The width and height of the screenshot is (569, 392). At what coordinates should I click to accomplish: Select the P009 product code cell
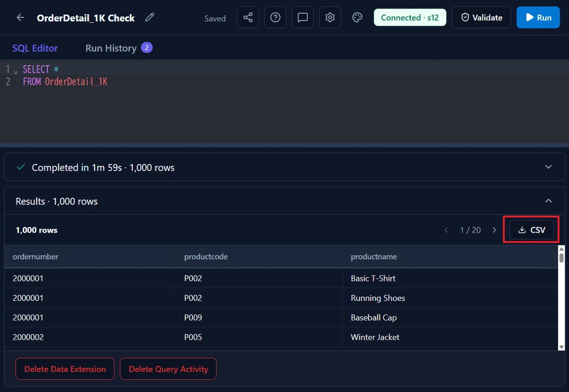260,318
